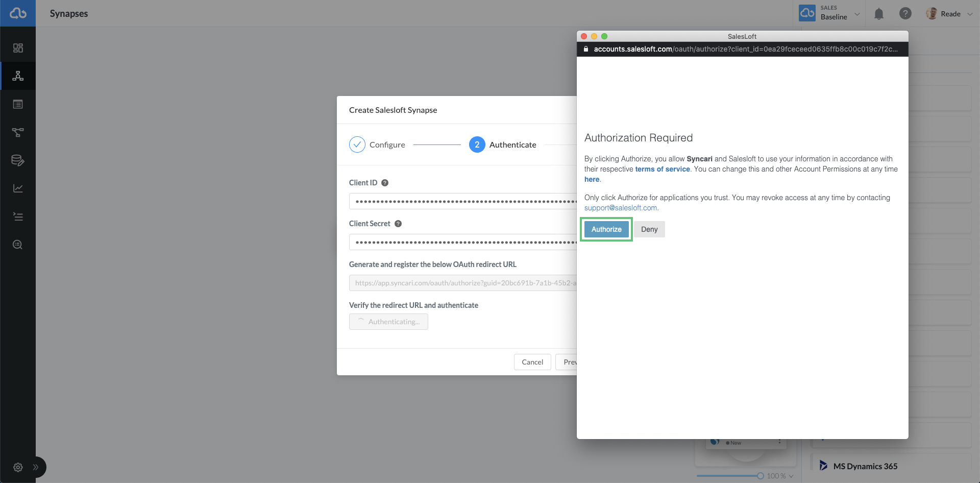
Task: Select the Authenticate step 2 circle
Action: pyautogui.click(x=477, y=145)
